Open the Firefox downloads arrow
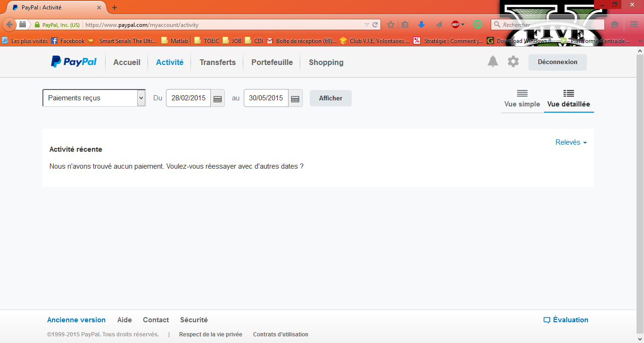Image resolution: width=644 pixels, height=343 pixels. pyautogui.click(x=421, y=24)
